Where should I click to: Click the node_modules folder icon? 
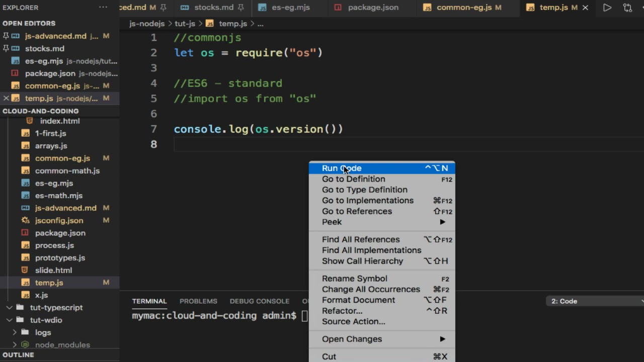(x=25, y=345)
